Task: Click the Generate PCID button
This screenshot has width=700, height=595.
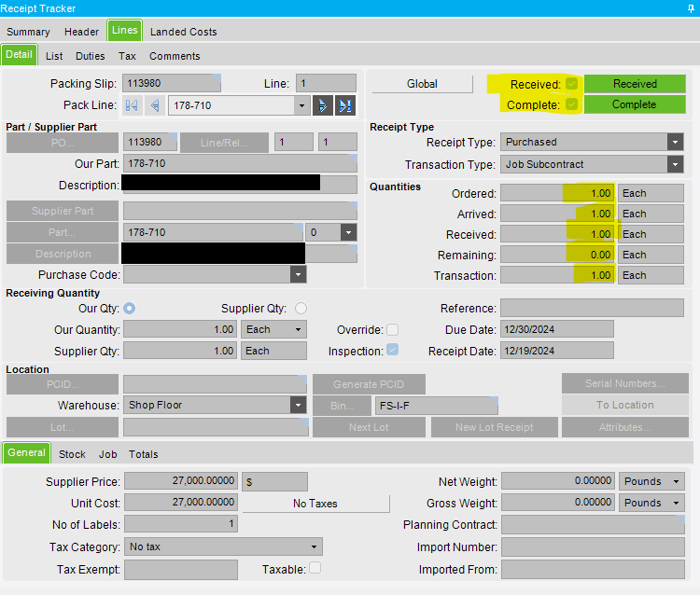Action: tap(369, 384)
